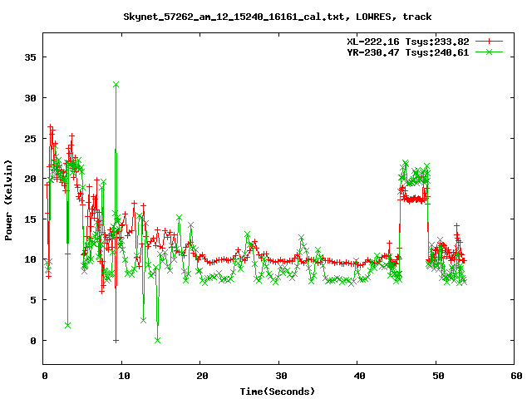This screenshot has width=532, height=399.
Task: Click the y-axis tick label '30'
Action: [x=30, y=98]
